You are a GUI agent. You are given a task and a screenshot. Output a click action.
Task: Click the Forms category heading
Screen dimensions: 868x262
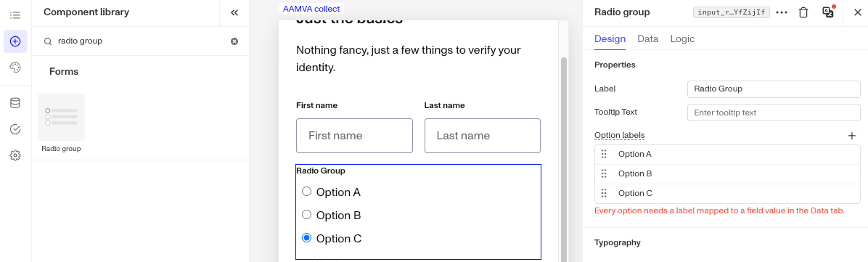(x=64, y=71)
